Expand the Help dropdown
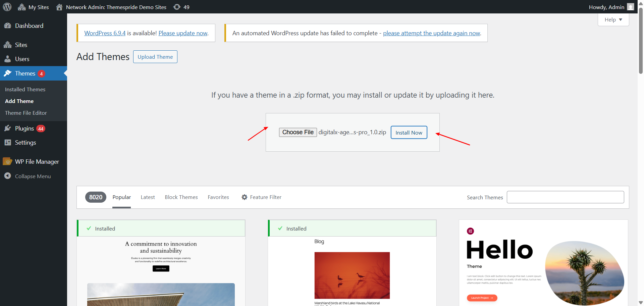Image resolution: width=644 pixels, height=306 pixels. 613,19
